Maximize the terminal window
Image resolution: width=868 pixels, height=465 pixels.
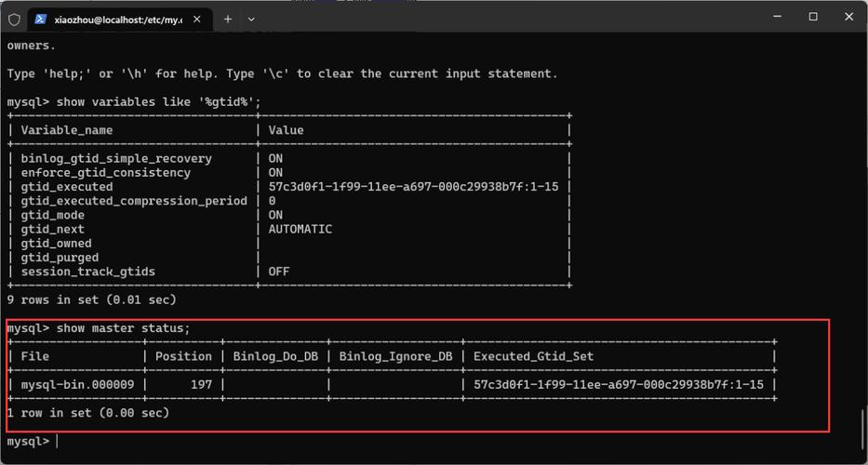[x=813, y=17]
